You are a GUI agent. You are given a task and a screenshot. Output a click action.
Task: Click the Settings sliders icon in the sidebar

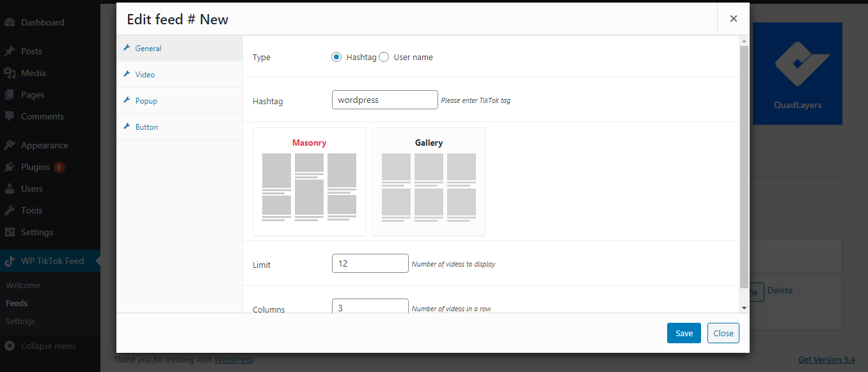10,232
